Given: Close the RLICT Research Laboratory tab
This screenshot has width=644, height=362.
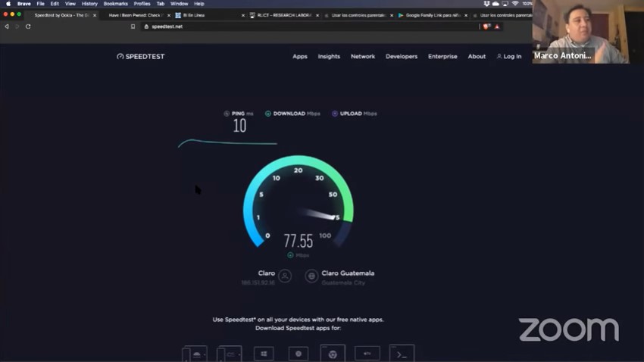Looking at the screenshot, I should click(317, 15).
